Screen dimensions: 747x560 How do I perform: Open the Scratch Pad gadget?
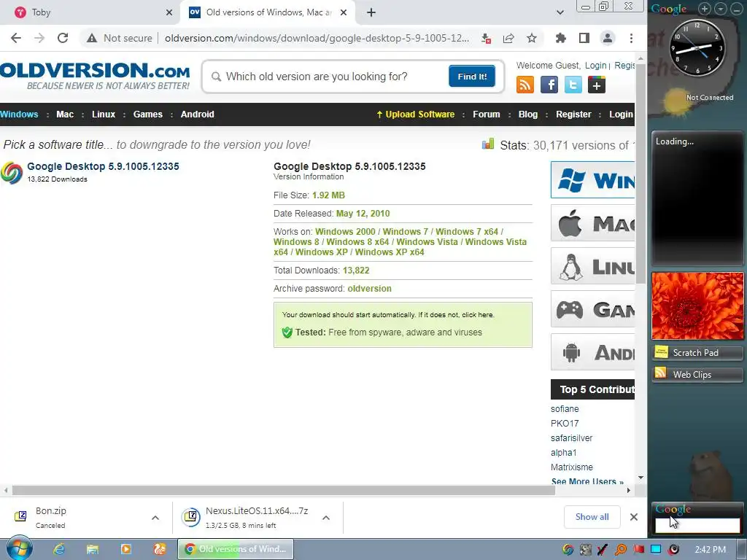[697, 353]
